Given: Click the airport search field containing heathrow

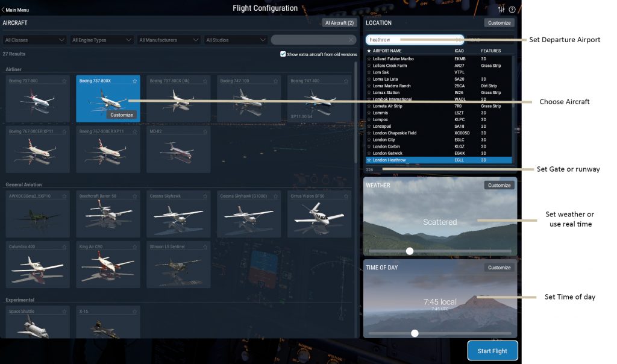Looking at the screenshot, I should click(415, 40).
